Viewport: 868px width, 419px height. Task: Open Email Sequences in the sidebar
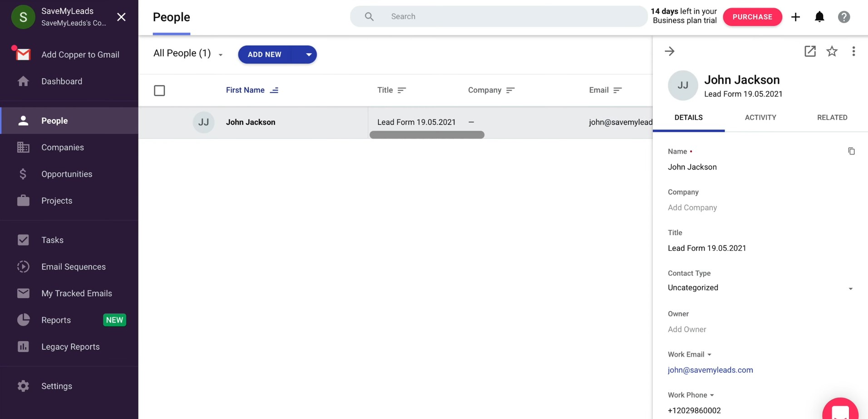(x=70, y=267)
